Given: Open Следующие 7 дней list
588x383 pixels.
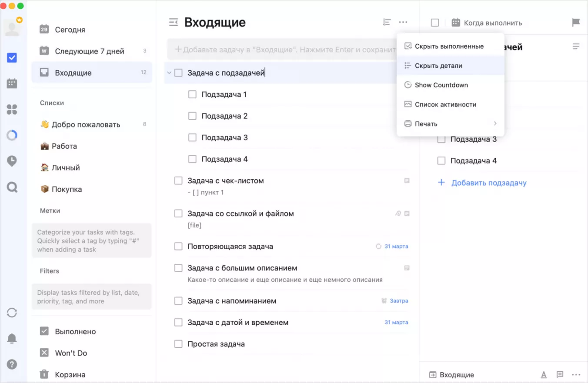Looking at the screenshot, I should click(x=92, y=51).
